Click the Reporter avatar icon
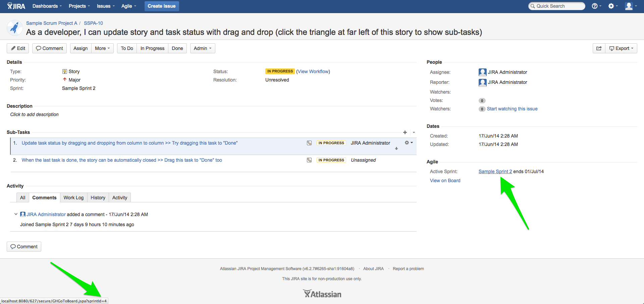 (x=482, y=82)
